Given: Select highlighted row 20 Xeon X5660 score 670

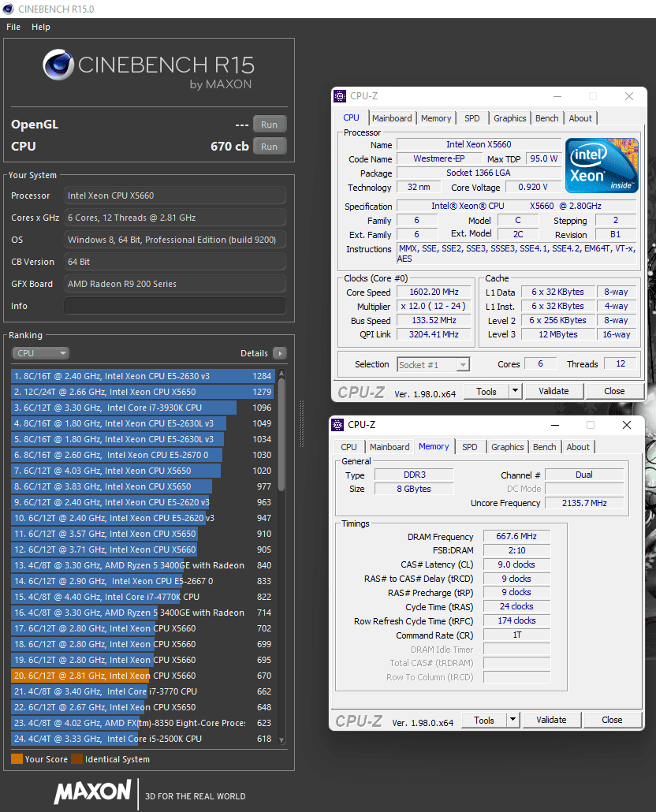Looking at the screenshot, I should click(x=143, y=676).
